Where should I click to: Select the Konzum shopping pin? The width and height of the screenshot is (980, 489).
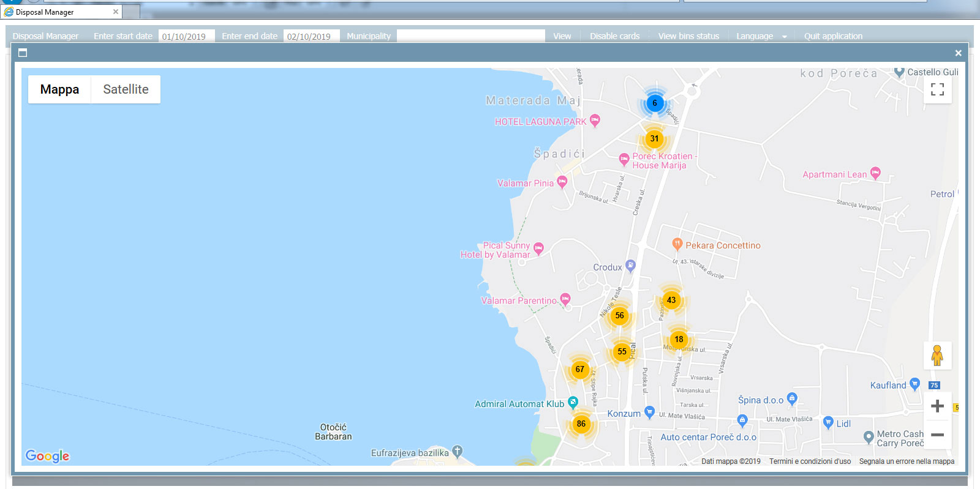pyautogui.click(x=649, y=412)
